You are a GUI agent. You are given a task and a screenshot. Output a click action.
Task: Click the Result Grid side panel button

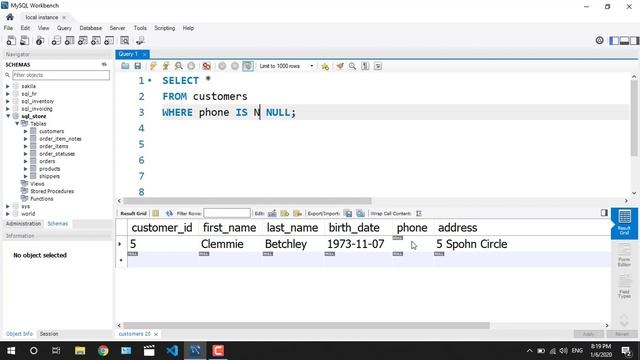coord(624,223)
